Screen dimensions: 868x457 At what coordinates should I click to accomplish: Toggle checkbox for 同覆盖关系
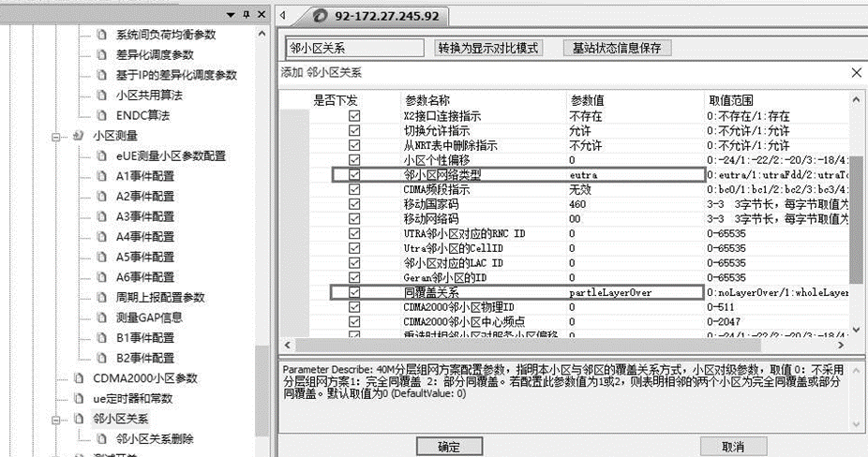coord(354,292)
